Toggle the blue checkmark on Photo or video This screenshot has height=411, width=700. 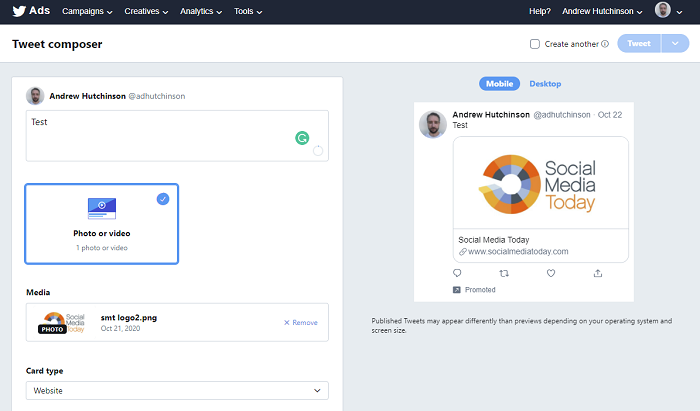click(163, 199)
